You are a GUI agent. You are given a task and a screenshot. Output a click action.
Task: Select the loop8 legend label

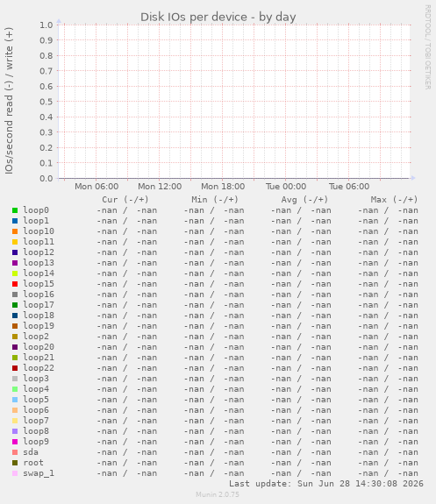click(x=36, y=431)
